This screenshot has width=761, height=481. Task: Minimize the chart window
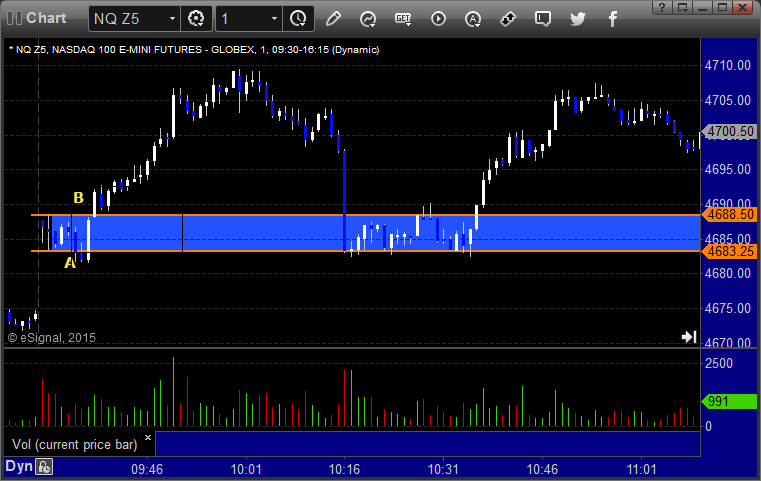[x=703, y=7]
